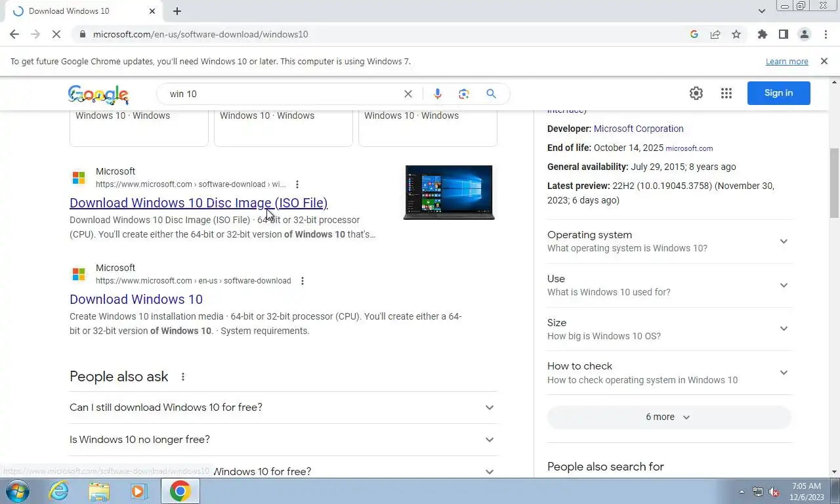The image size is (840, 504).
Task: Close the Download Windows 10 tab
Action: tap(152, 11)
